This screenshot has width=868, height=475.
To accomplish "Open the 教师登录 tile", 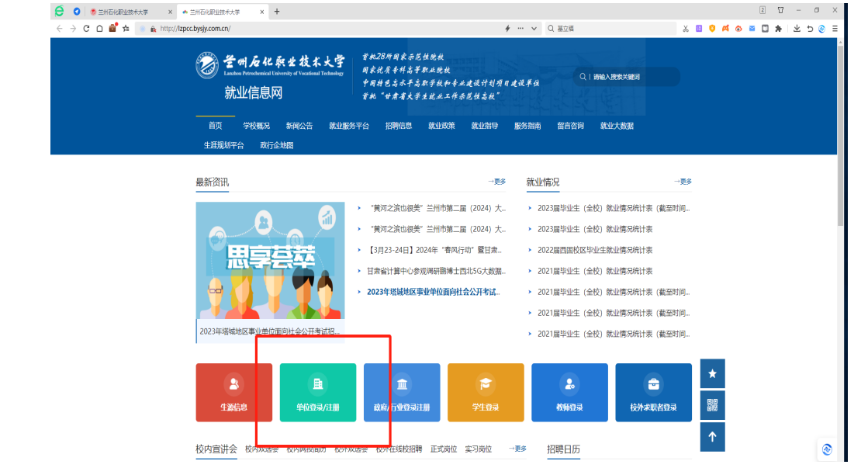I will [569, 392].
